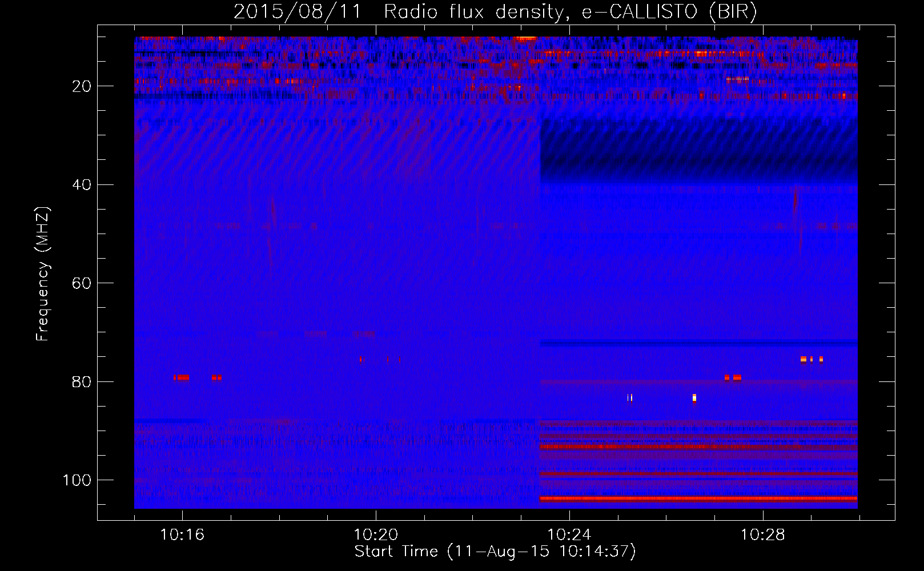Click the frequency tick label "60"
The height and width of the screenshot is (571, 924).
(82, 283)
